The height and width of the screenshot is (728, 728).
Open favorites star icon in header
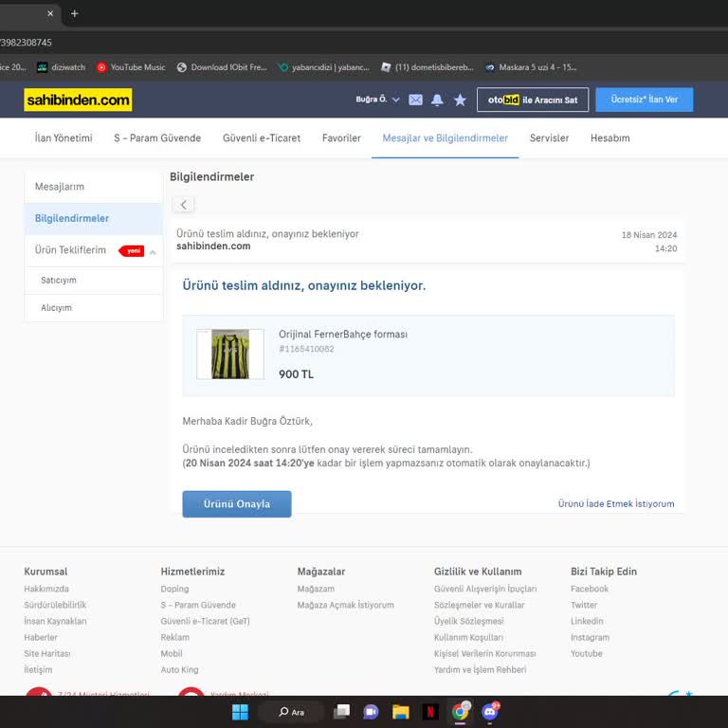tap(460, 100)
